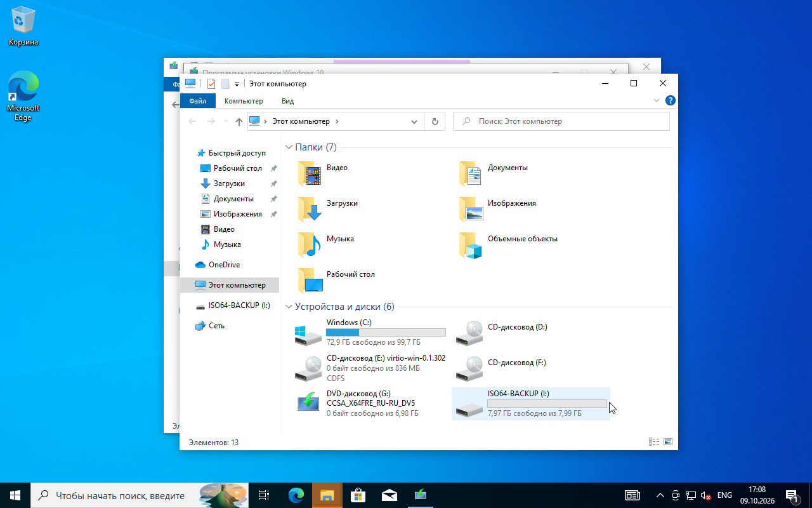Open the Файл ribbon tab
Image resolution: width=812 pixels, height=508 pixels.
pyautogui.click(x=197, y=101)
